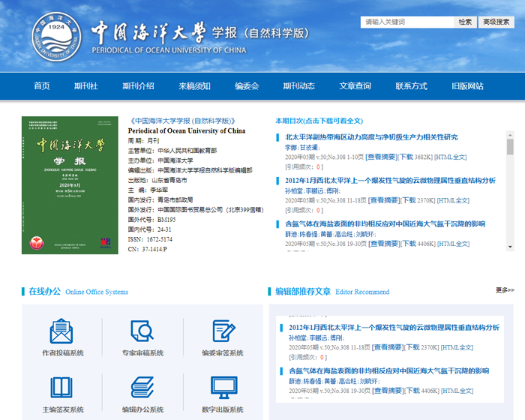The width and height of the screenshot is (525, 420).
Task: Click author 李娜 under first article
Action: (x=291, y=147)
